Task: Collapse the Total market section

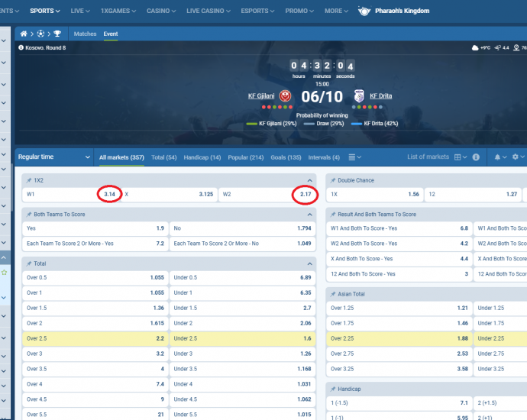Action: [x=310, y=263]
